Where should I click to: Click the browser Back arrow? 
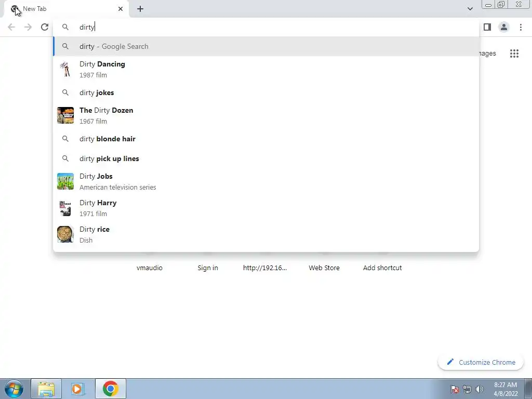click(x=11, y=27)
